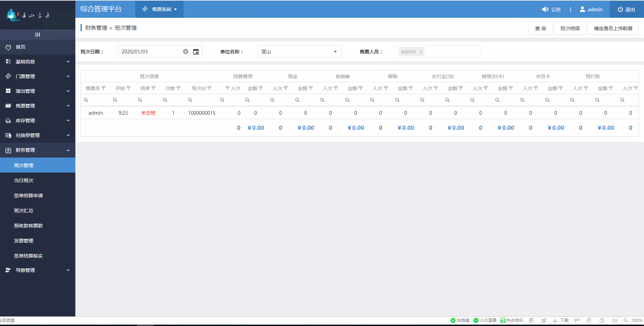Clear the date with the circular clear icon
The image size is (644, 326).
tap(186, 51)
